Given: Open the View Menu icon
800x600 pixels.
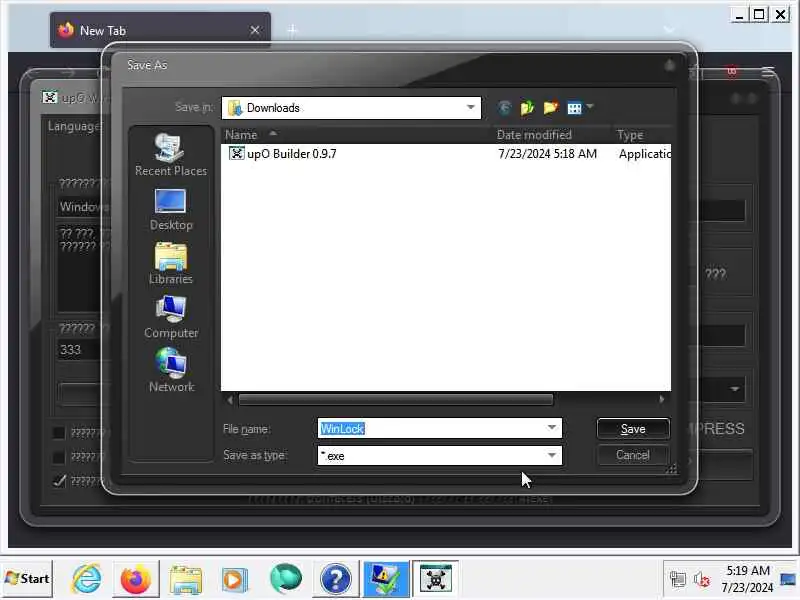Looking at the screenshot, I should [x=574, y=108].
